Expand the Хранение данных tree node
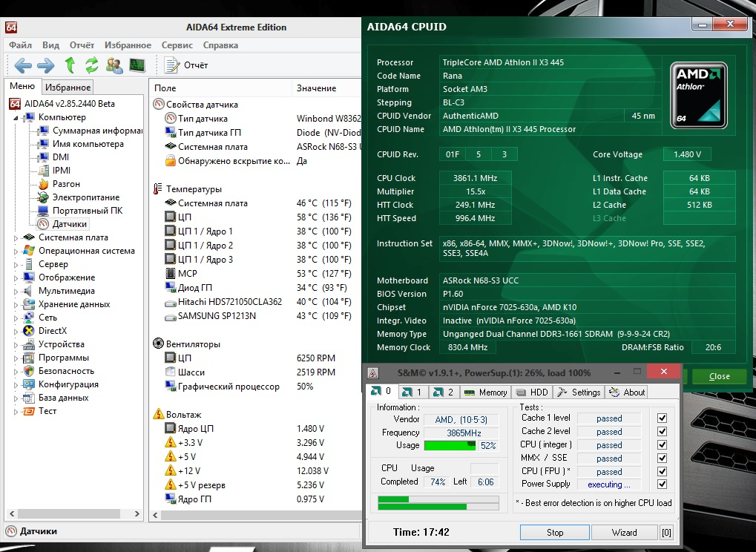Screen dimensions: 756x552 coord(16,305)
